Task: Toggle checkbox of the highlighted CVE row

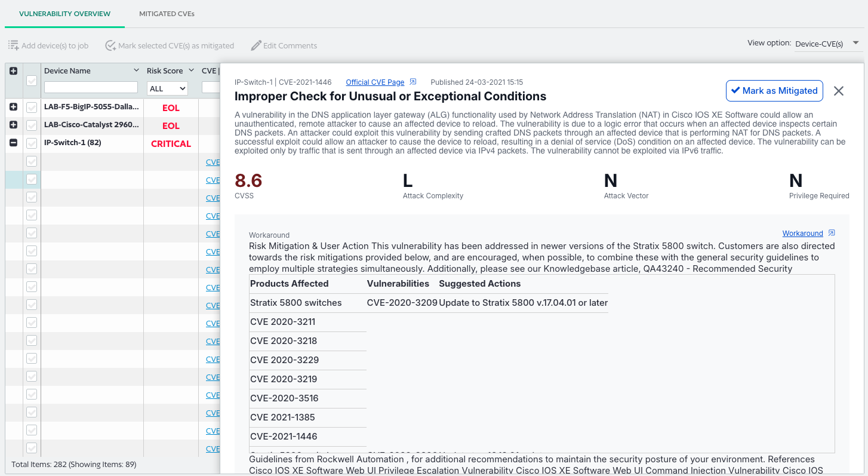Action: (x=32, y=179)
